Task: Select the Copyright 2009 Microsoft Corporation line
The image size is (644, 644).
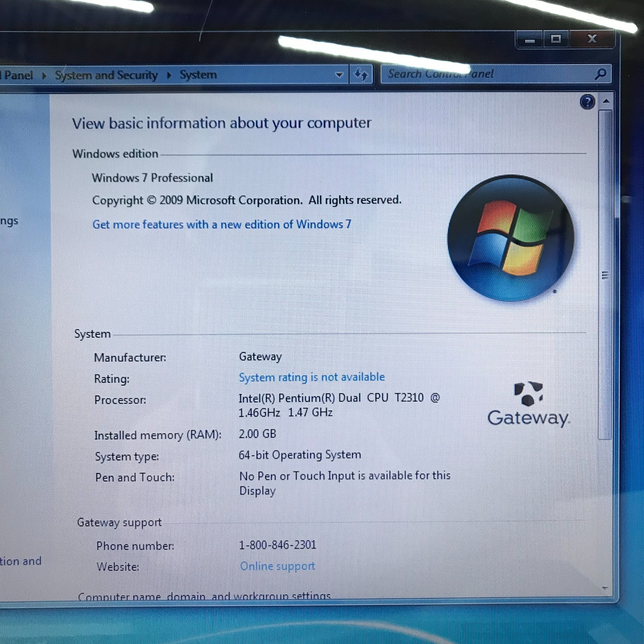Action: pyautogui.click(x=247, y=200)
